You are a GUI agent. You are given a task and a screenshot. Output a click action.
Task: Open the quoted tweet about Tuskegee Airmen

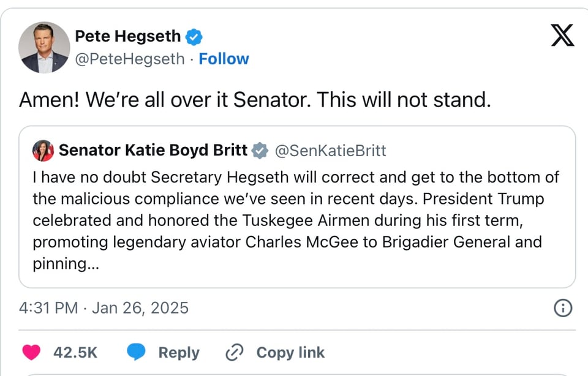(x=296, y=220)
